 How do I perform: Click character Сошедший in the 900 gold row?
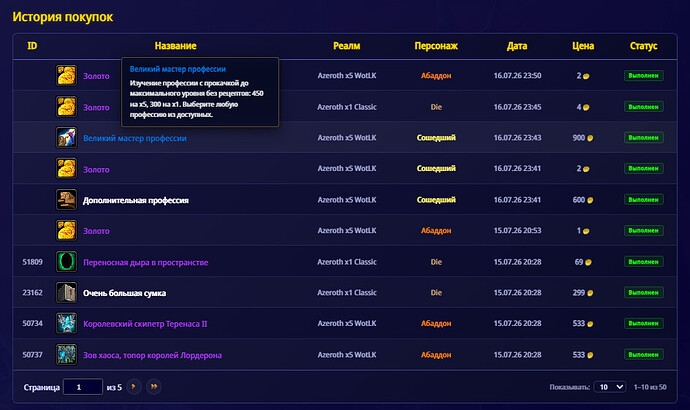coord(436,138)
